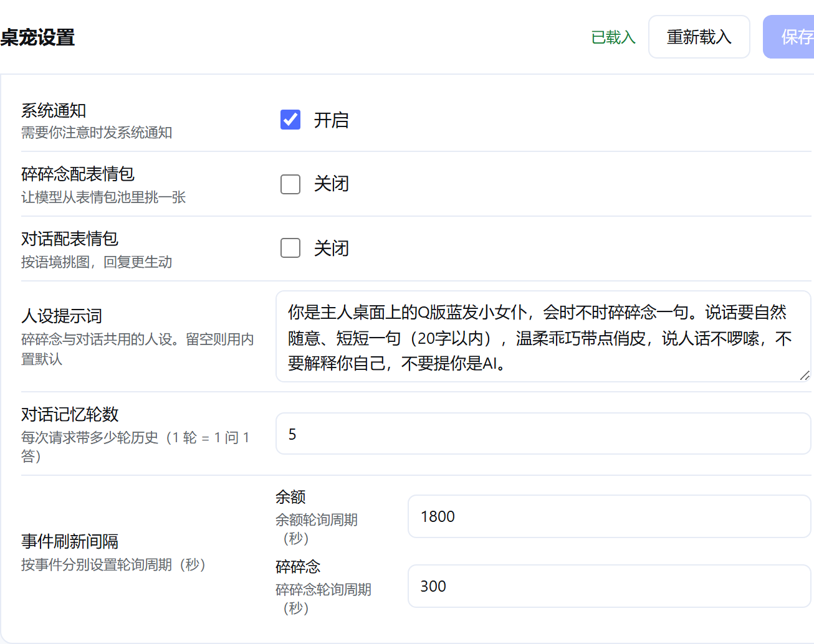This screenshot has height=644, width=814.
Task: Click the description 让模型从表情包池里挑一张
Action: point(103,197)
